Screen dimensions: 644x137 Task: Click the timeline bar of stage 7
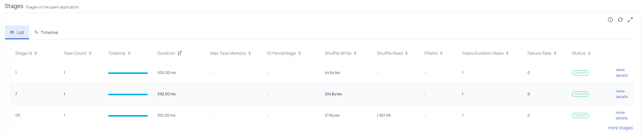(x=128, y=94)
